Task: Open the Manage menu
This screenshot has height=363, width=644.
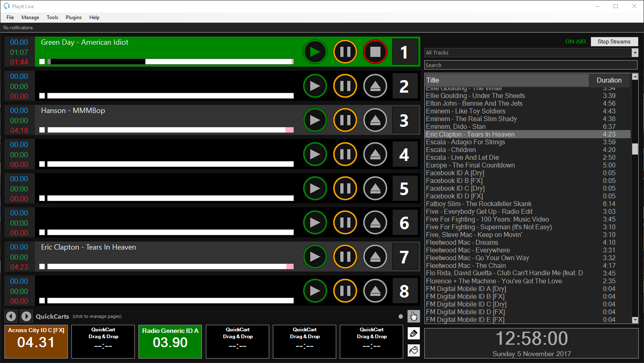Action: coord(30,17)
